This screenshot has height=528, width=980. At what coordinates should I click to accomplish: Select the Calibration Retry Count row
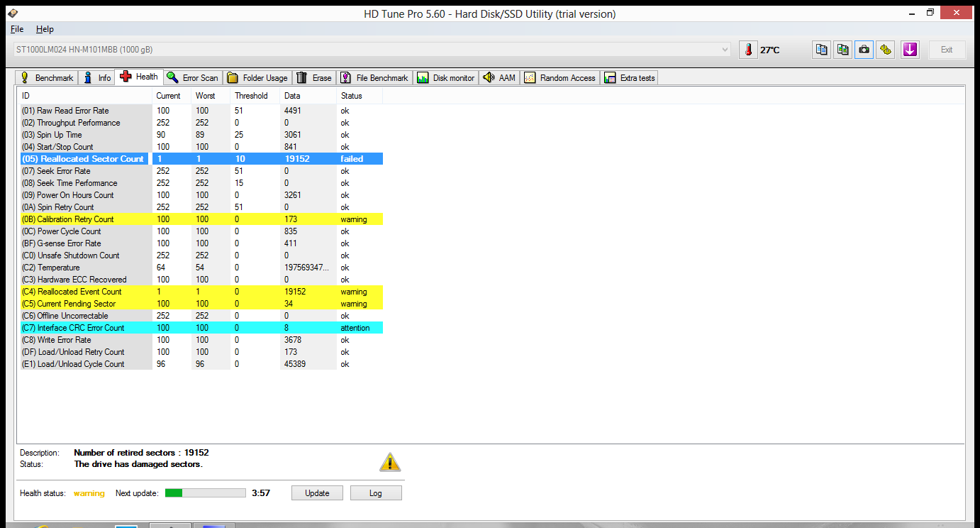coord(201,219)
